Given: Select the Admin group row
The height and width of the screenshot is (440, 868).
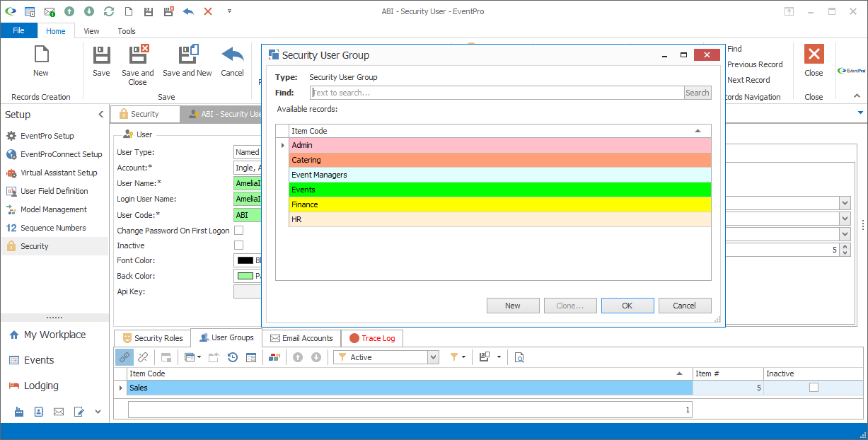Looking at the screenshot, I should click(499, 145).
